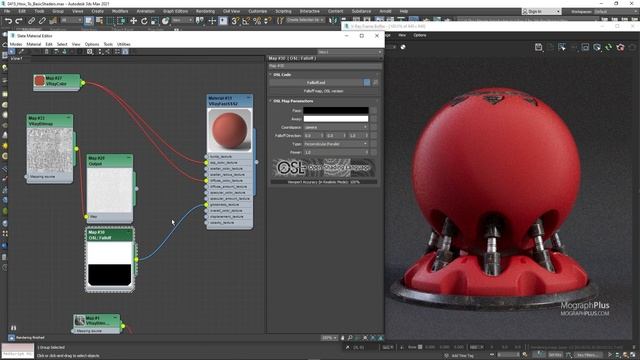
Task: Open Options menu in V-Ray Frame Buffer
Action: (420, 36)
